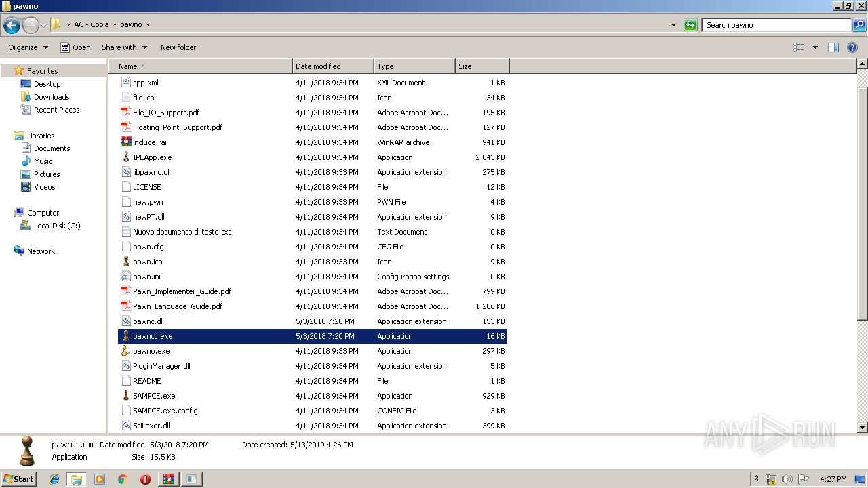Viewport: 868px width, 488px height.
Task: Open WinRAR from the taskbar
Action: coord(168,479)
